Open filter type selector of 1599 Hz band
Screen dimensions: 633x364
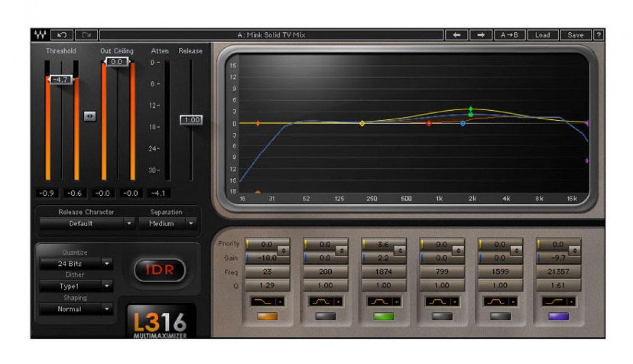pos(501,302)
